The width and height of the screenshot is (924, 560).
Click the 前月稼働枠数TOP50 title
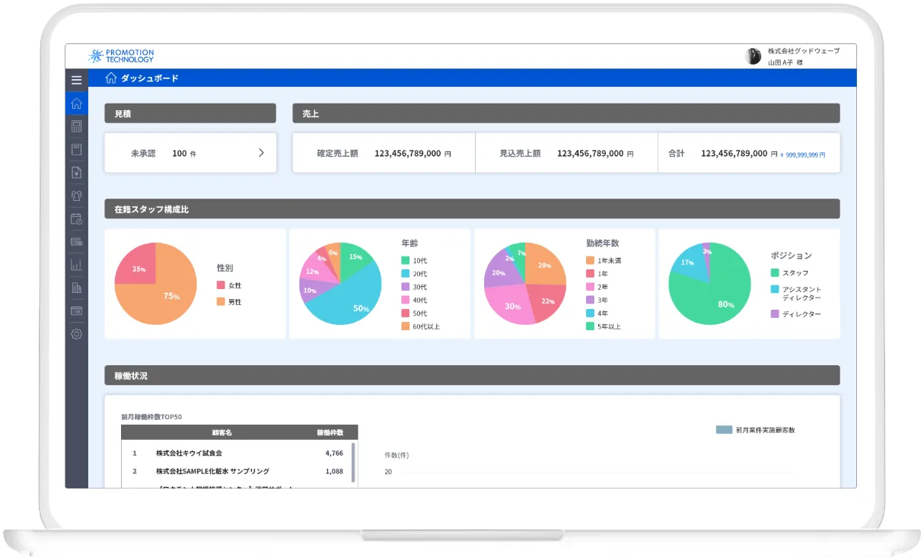pyautogui.click(x=151, y=416)
